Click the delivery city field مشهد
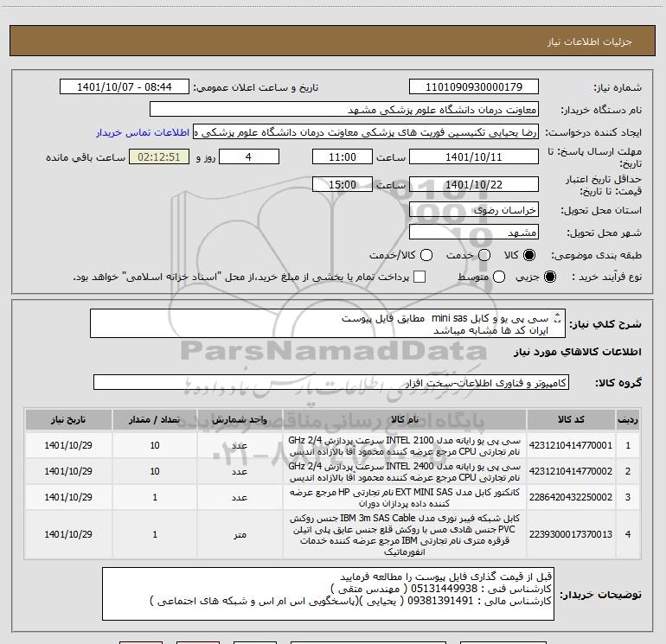 (474, 233)
